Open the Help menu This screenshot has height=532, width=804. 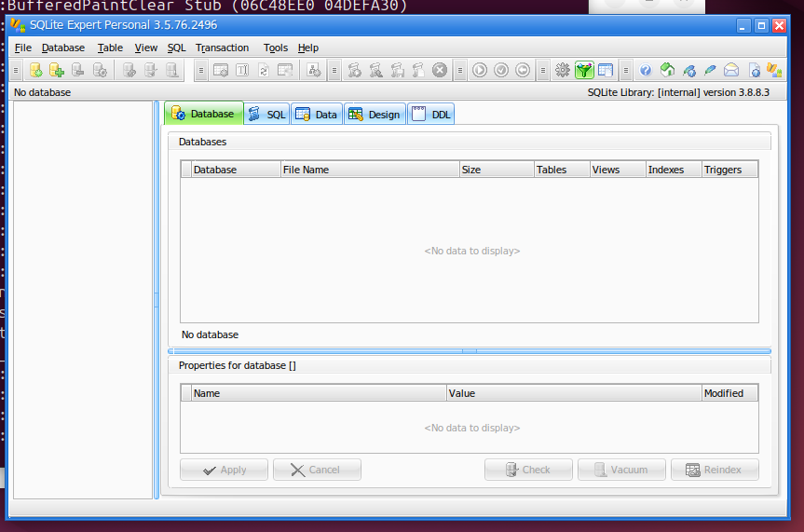point(308,48)
